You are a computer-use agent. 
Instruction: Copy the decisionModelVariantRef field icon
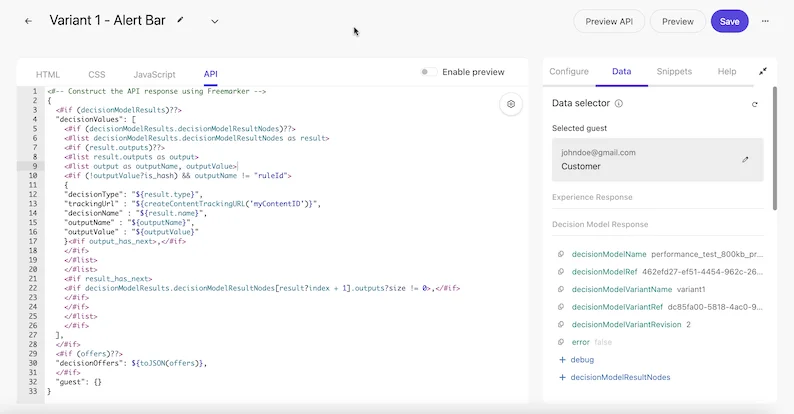tap(561, 307)
